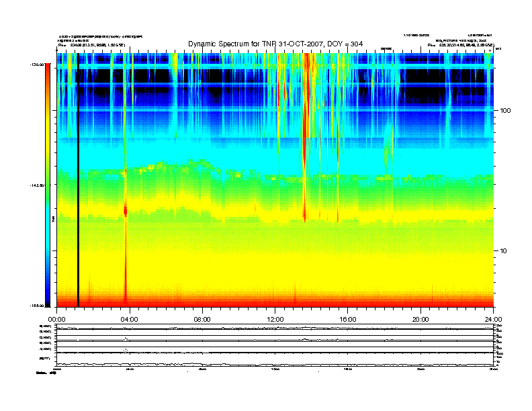
Task: Click the top line plot below the spectrum
Action: (x=275, y=327)
